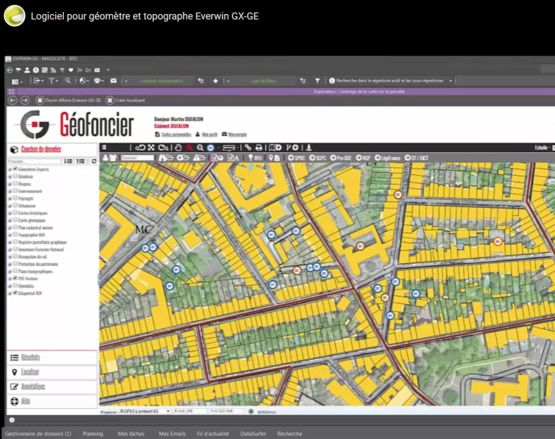Image resolution: width=555 pixels, height=439 pixels.
Task: Check the Urbanisme layer checkbox
Action: (15, 205)
